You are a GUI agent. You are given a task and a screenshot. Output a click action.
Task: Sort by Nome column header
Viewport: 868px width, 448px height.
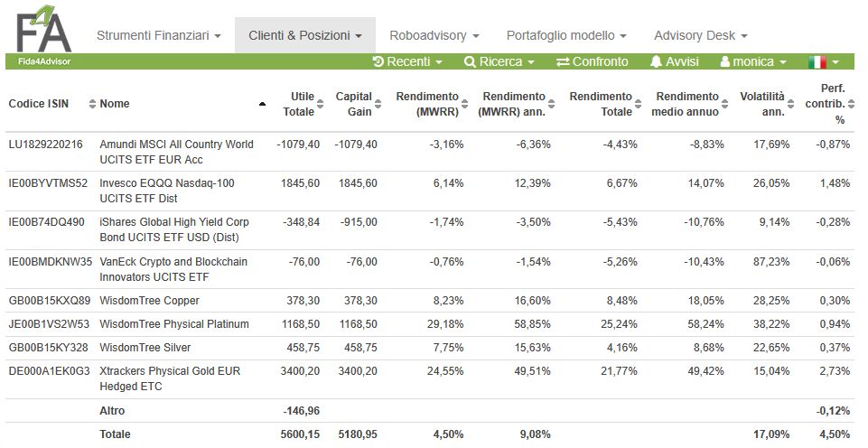[115, 104]
